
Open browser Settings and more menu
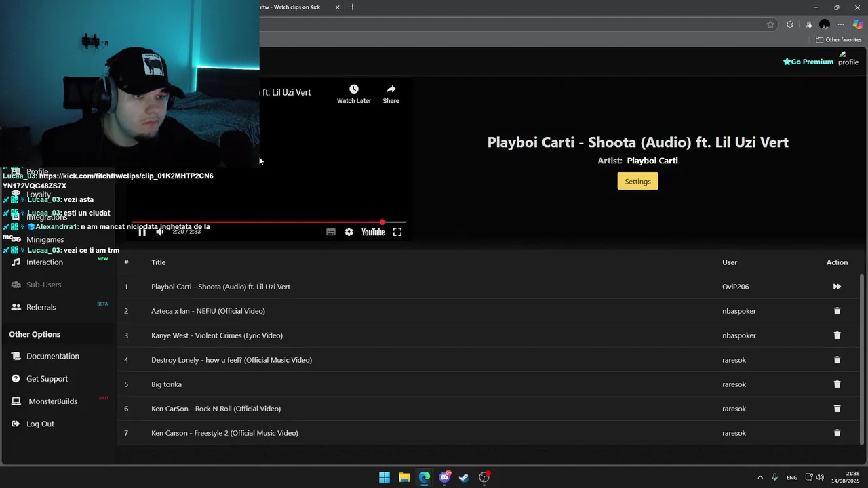(x=841, y=24)
